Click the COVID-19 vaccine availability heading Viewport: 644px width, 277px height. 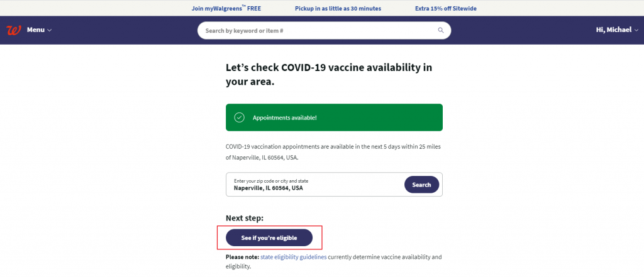[x=328, y=74]
